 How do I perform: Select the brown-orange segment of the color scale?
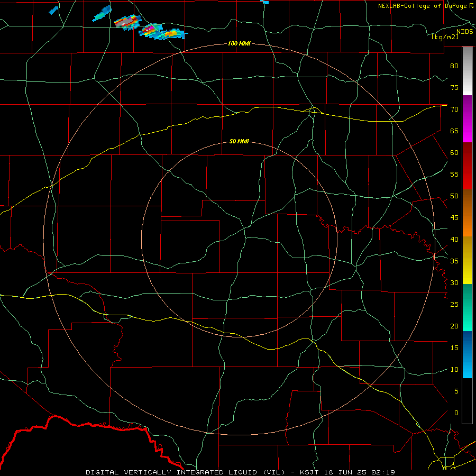(x=467, y=213)
